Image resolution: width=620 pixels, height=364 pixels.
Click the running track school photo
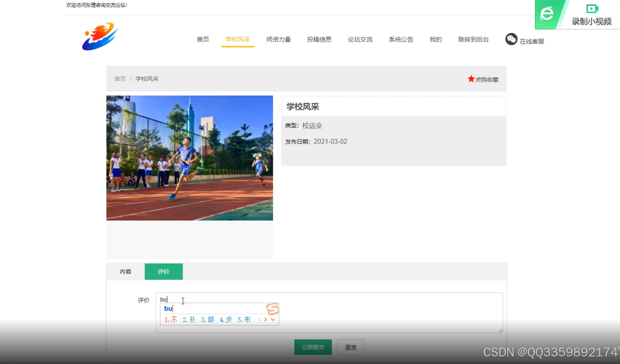point(189,158)
